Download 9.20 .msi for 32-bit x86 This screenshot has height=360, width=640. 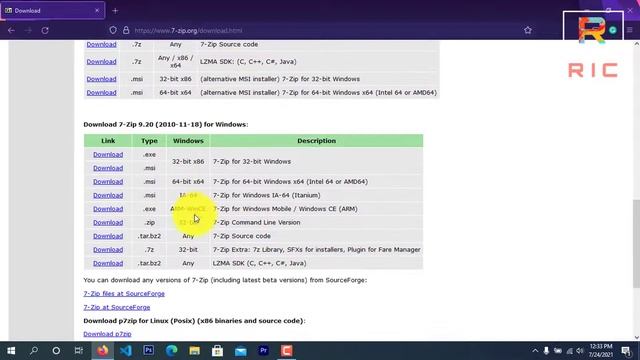(x=108, y=168)
